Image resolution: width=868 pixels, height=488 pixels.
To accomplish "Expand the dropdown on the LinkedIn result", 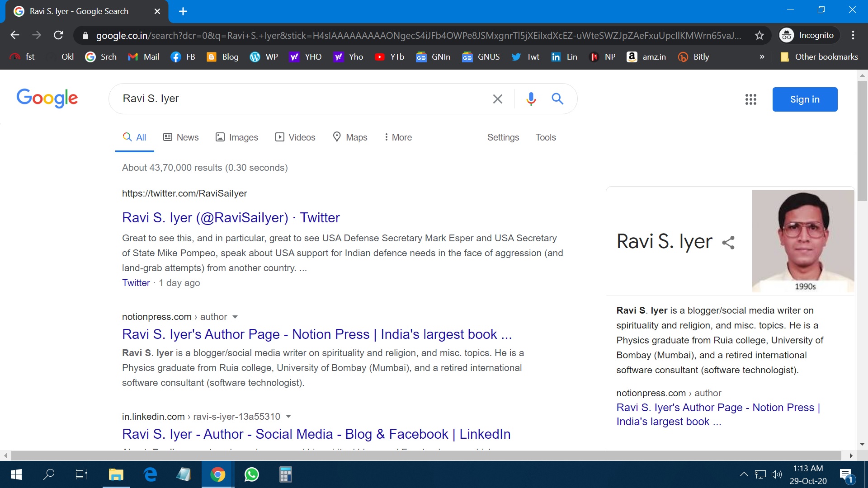I will click(x=289, y=416).
